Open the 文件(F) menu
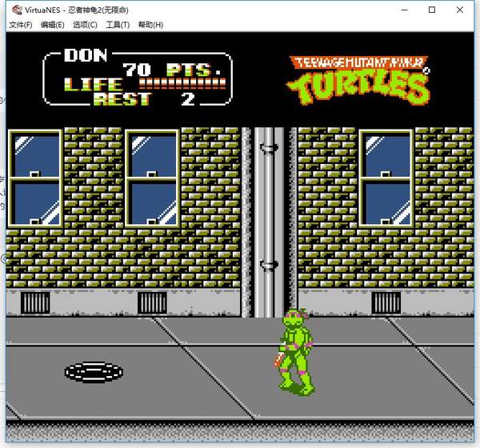480x448 pixels. tap(21, 25)
